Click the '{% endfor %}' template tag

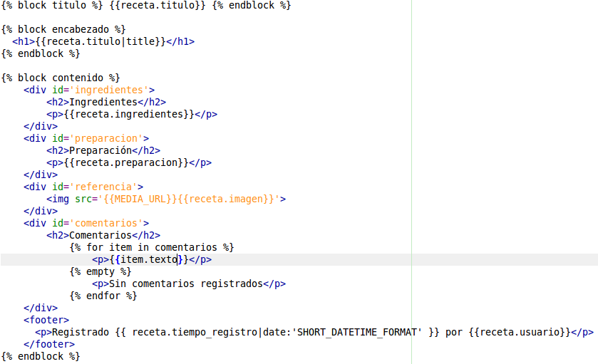103,296
